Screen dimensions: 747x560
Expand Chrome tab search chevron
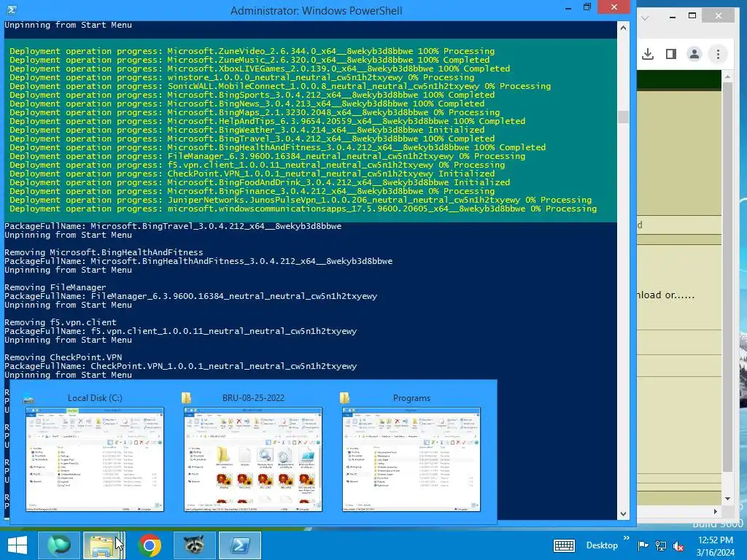[x=645, y=18]
